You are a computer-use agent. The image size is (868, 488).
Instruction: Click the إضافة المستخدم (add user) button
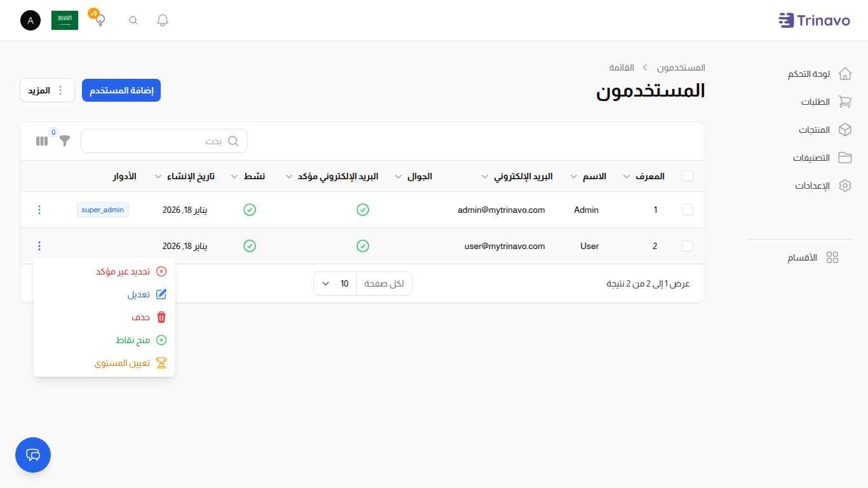[x=121, y=90]
